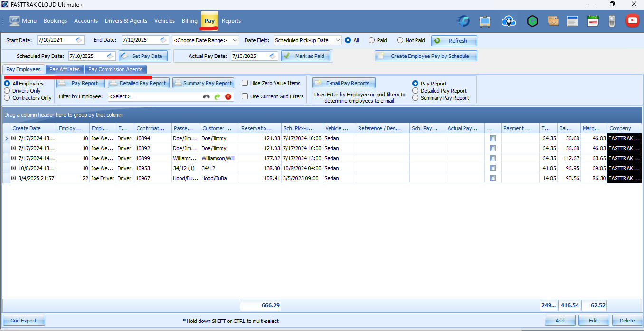This screenshot has width=644, height=331.
Task: Click the Set Pay Date button
Action: click(x=143, y=56)
